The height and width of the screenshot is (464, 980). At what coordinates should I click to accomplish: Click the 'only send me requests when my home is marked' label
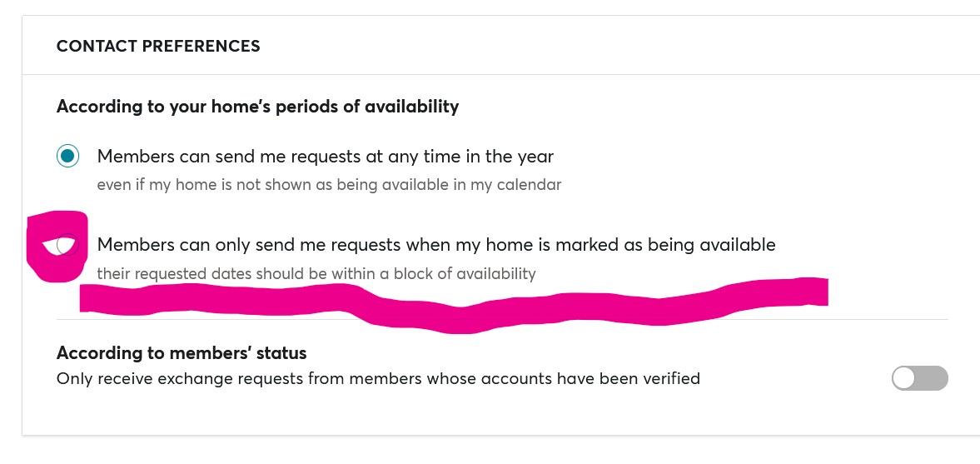436,245
